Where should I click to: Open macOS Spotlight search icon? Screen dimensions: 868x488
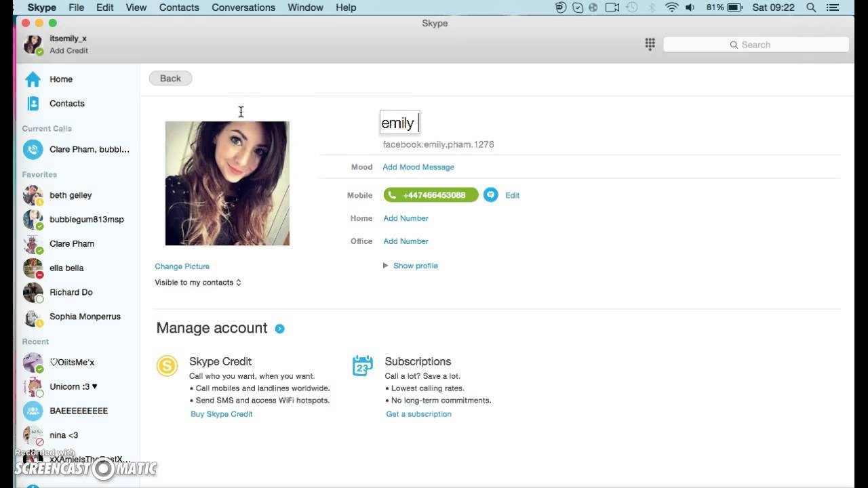pos(811,7)
